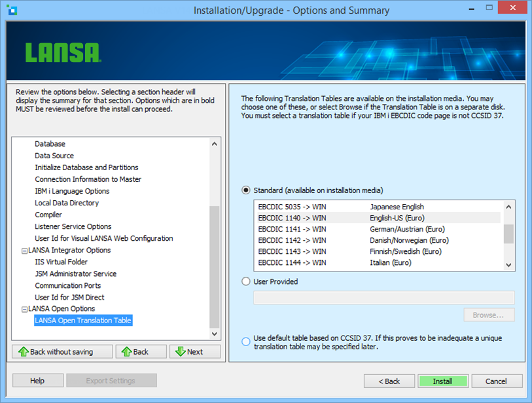
Task: Start installation with the Install button
Action: 443,381
